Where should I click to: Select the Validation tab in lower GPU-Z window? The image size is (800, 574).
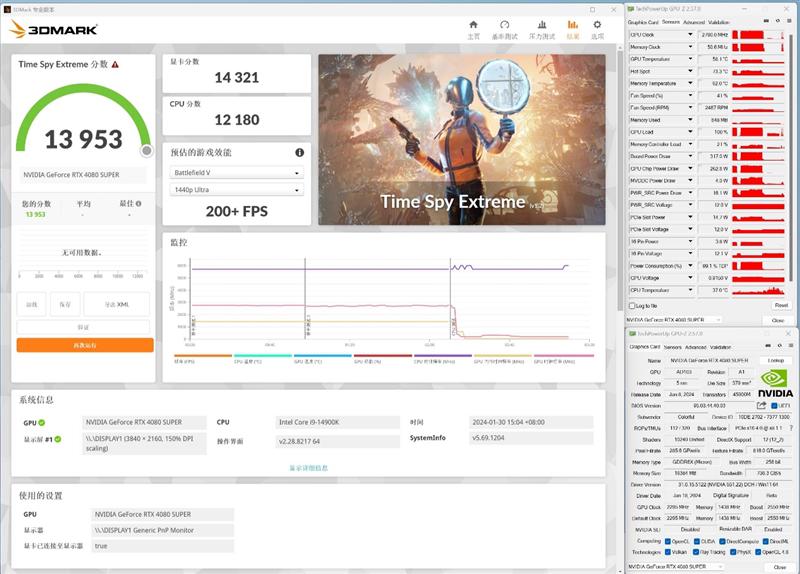coord(720,347)
